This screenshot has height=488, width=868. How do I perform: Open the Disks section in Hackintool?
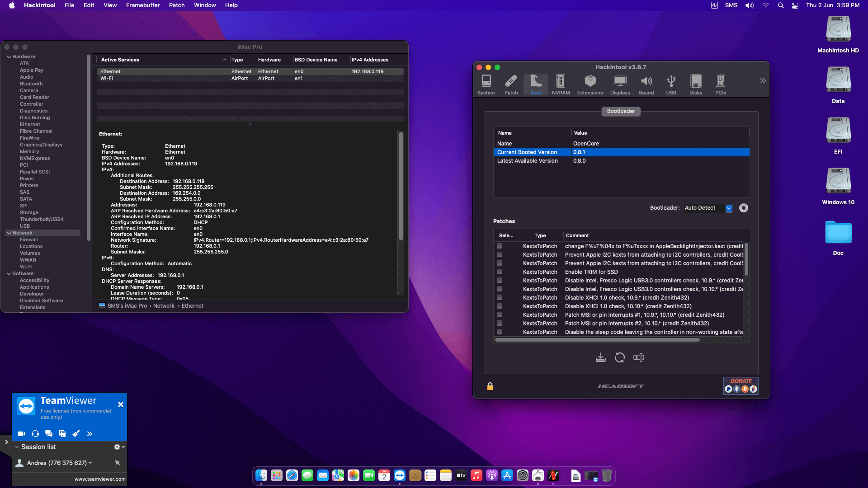[x=696, y=84]
